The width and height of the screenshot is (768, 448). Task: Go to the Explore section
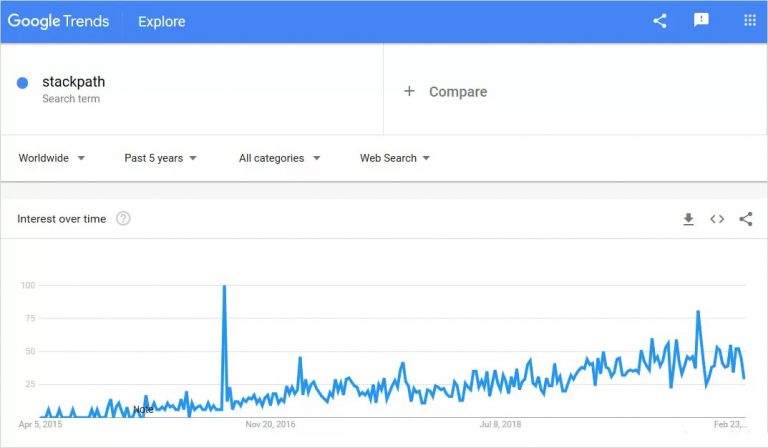(161, 21)
